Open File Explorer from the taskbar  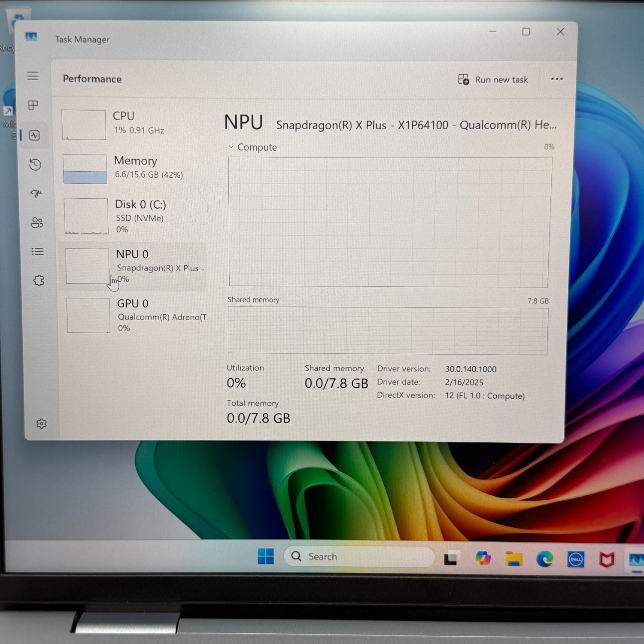click(514, 559)
